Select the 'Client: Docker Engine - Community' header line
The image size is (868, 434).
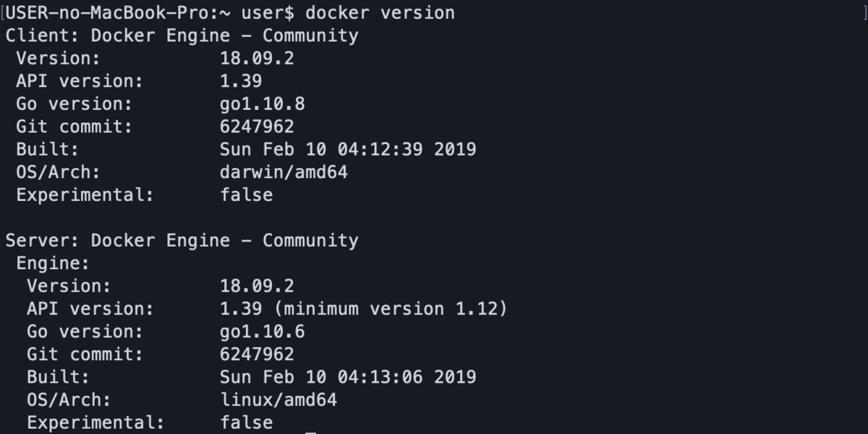click(x=182, y=35)
